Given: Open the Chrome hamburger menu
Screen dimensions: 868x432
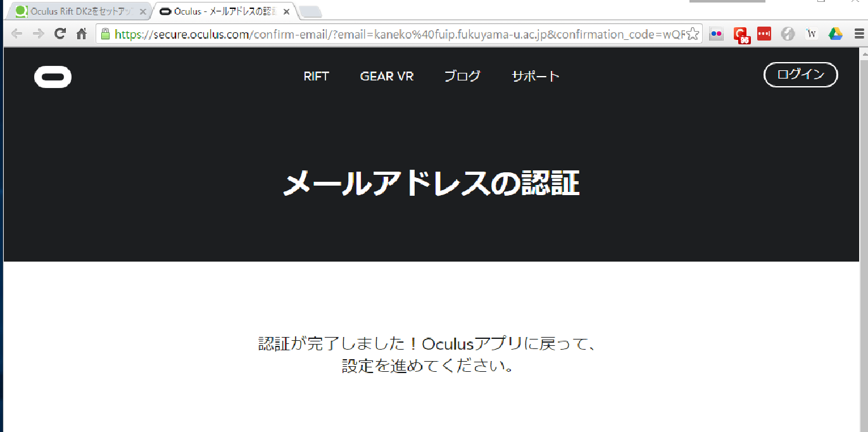Looking at the screenshot, I should click(859, 34).
